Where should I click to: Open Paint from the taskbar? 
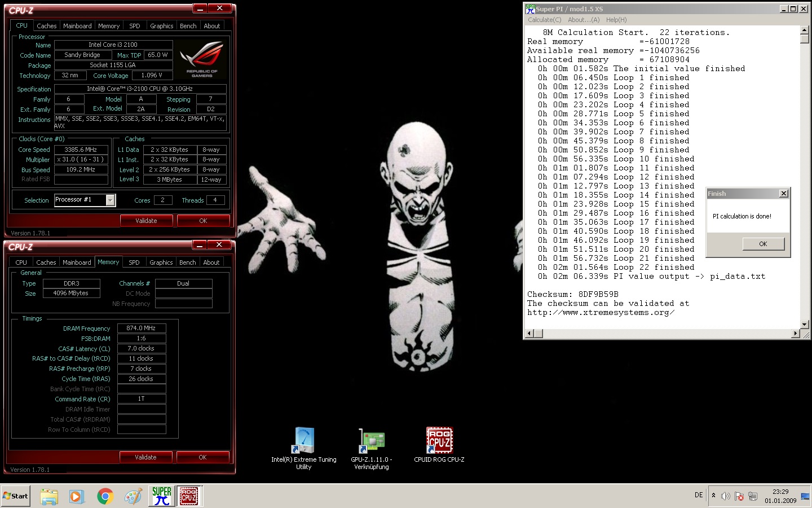click(133, 496)
